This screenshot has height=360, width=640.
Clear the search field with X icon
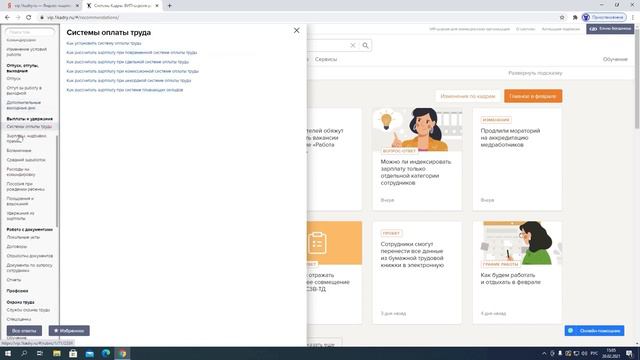353,45
